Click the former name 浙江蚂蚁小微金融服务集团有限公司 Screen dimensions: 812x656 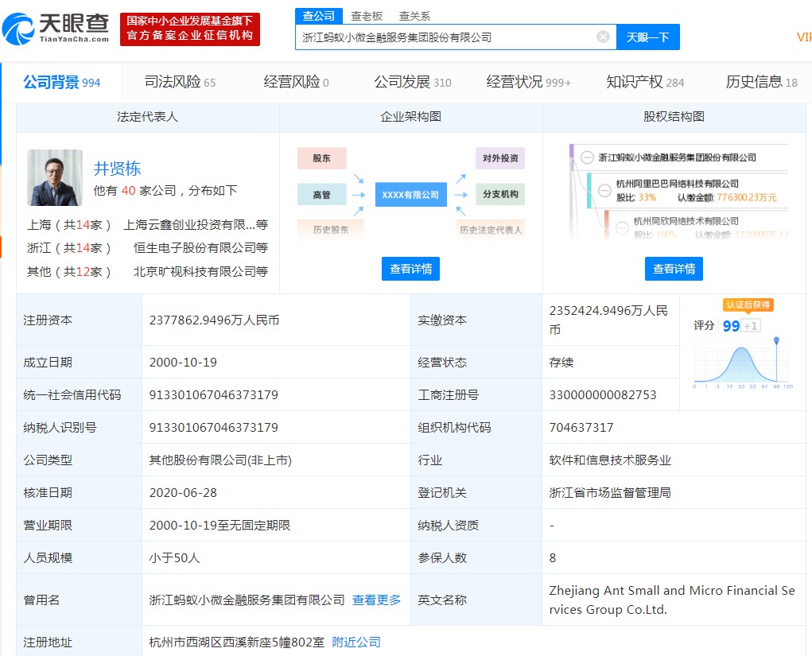pyautogui.click(x=247, y=600)
